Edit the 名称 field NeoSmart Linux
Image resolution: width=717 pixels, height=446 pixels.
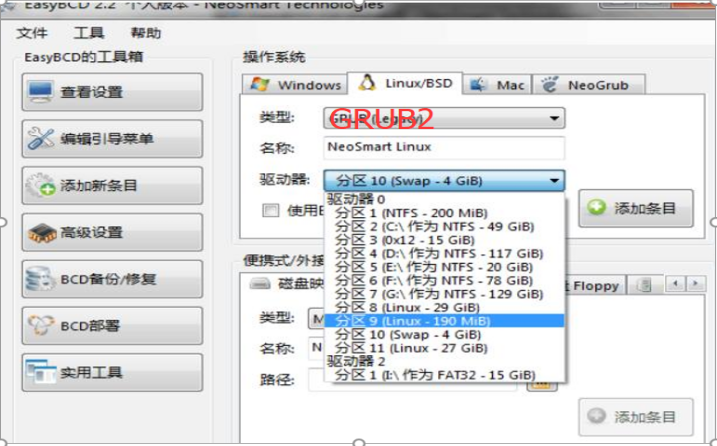point(444,147)
